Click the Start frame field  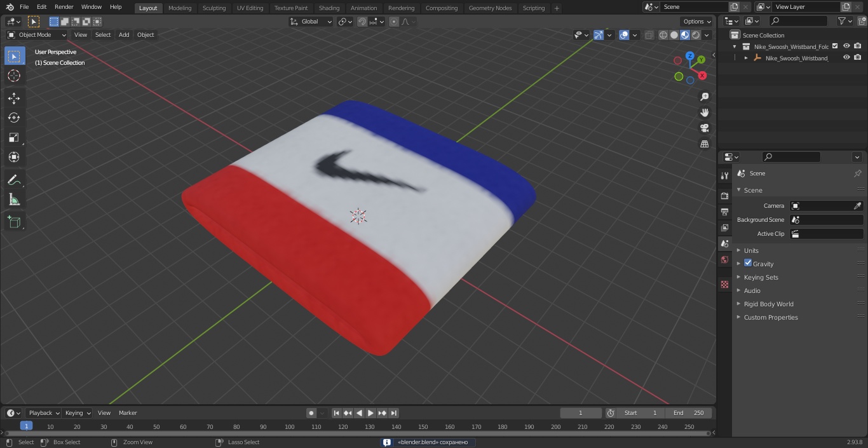(x=640, y=413)
